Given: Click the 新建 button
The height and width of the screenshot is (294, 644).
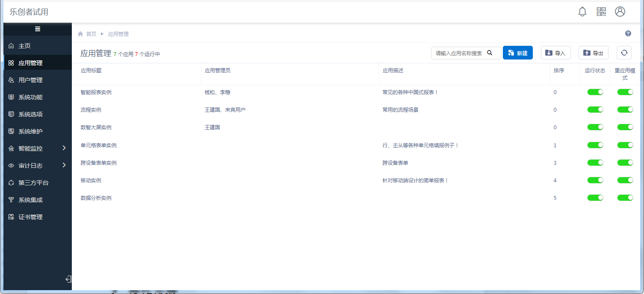Looking at the screenshot, I should tap(517, 53).
